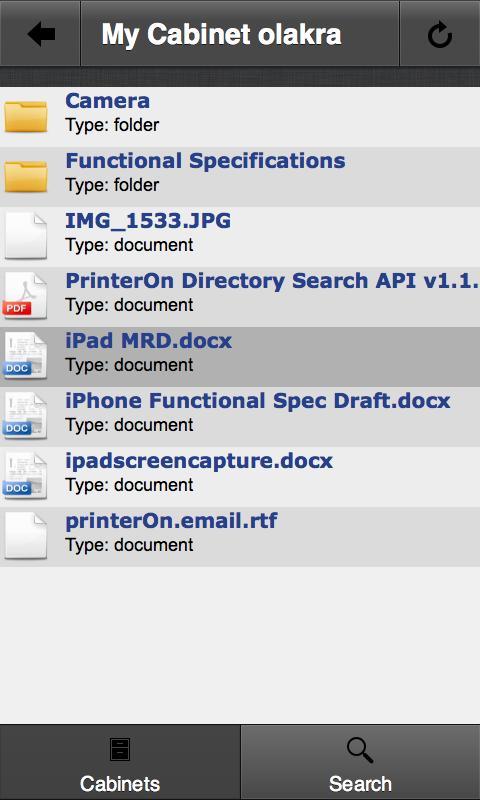Click the Functional Specifications folder icon
Image resolution: width=480 pixels, height=800 pixels.
26,177
